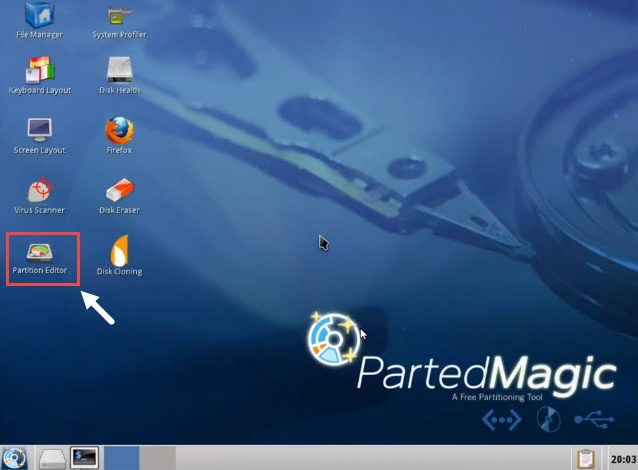Open the Disk Health tool icon

[x=119, y=75]
